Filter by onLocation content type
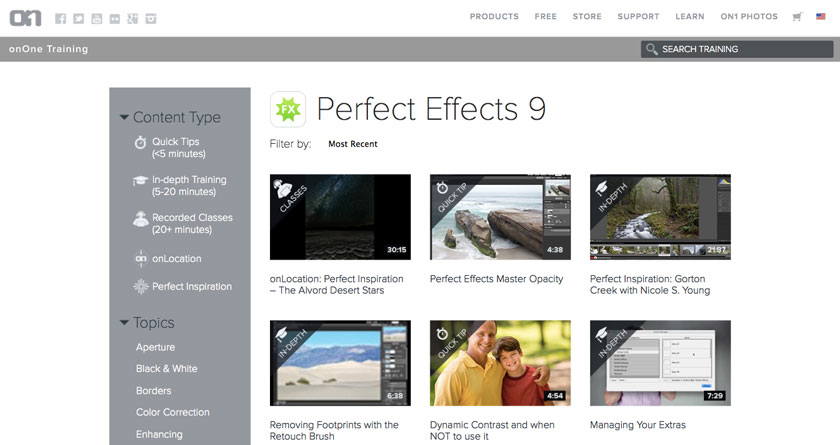840x445 pixels. 177,259
